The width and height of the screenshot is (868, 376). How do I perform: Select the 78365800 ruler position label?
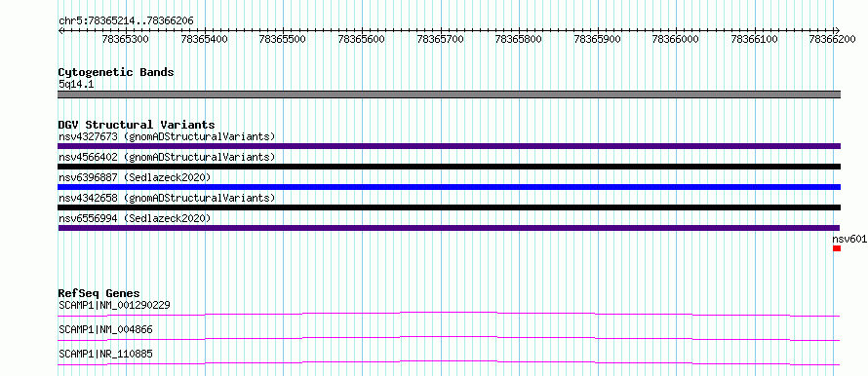[x=519, y=39]
